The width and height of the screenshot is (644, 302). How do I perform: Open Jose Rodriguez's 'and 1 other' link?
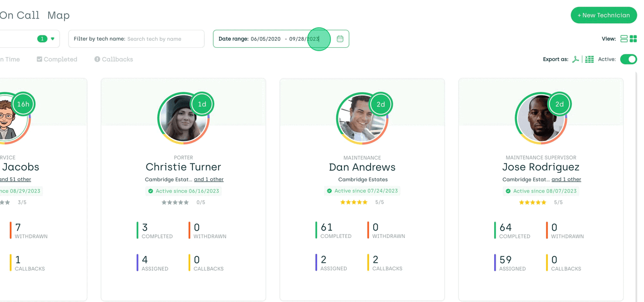567,179
